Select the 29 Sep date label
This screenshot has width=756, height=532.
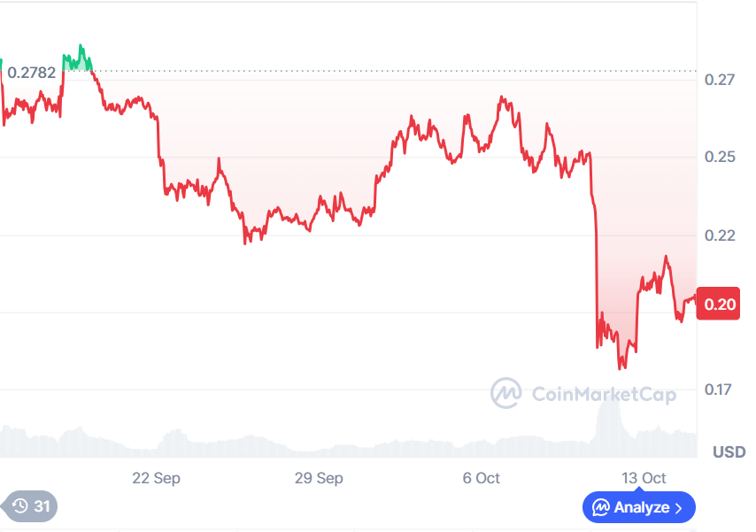coord(319,478)
